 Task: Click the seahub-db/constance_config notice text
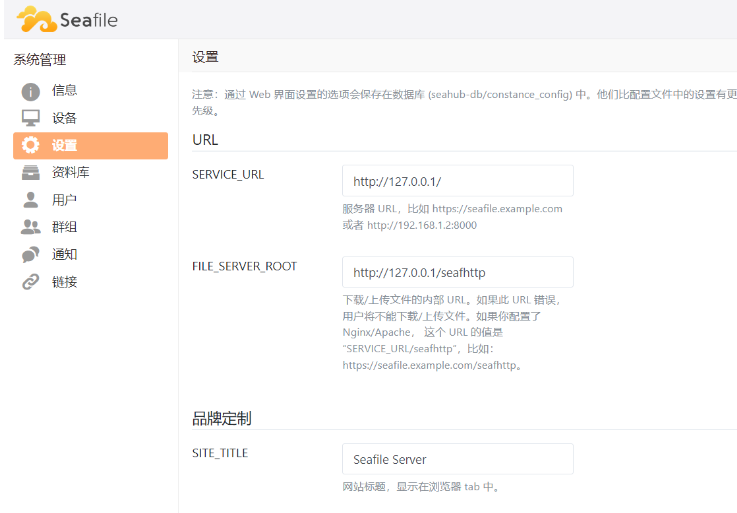click(500, 95)
